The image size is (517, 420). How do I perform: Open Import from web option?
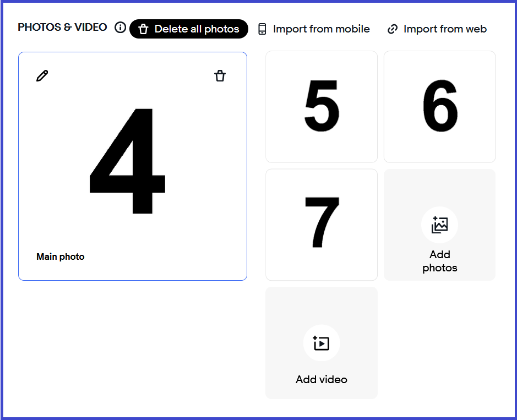click(437, 29)
